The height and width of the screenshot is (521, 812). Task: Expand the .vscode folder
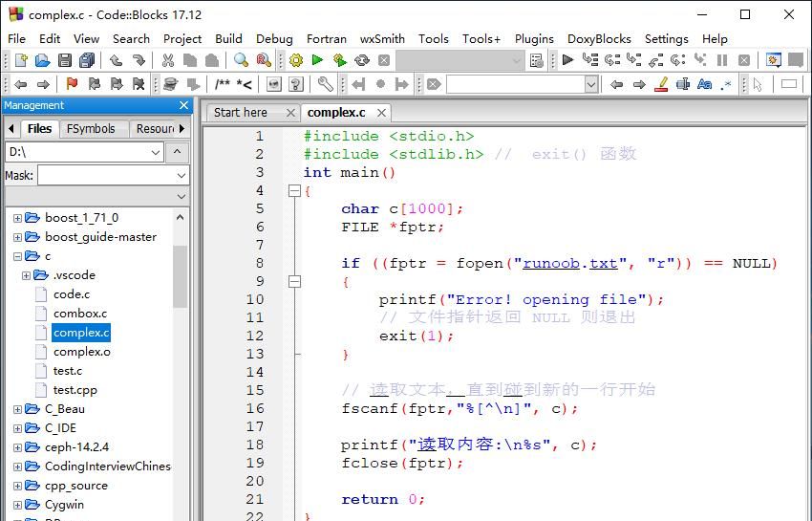[x=26, y=275]
